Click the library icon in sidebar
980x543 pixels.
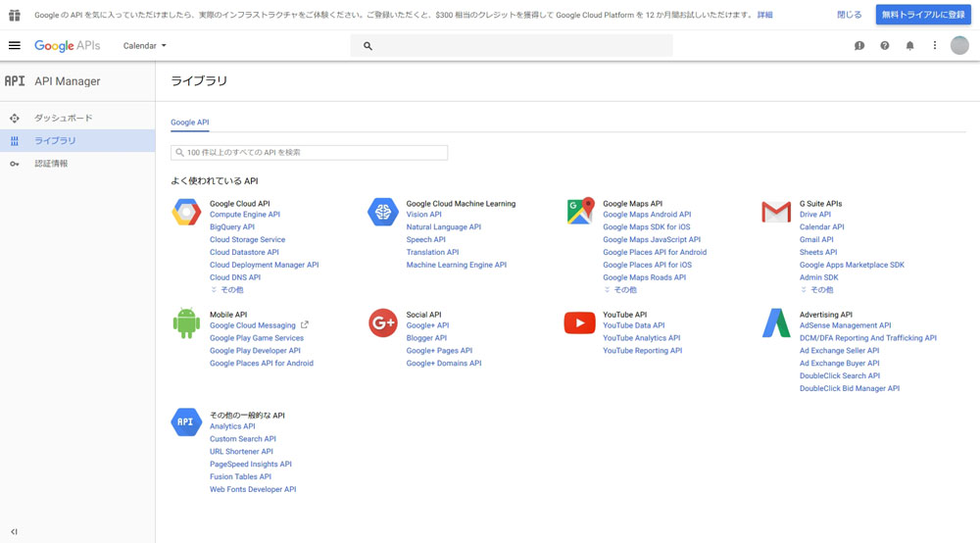tap(15, 141)
